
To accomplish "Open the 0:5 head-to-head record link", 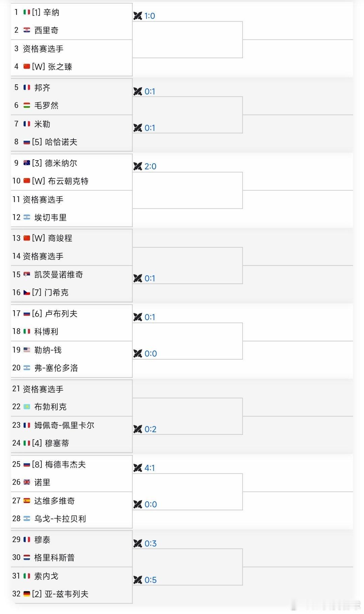I will (151, 580).
